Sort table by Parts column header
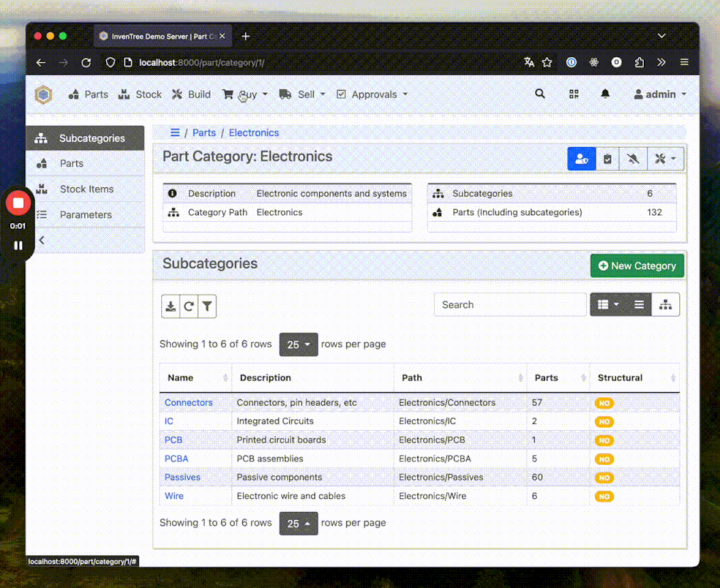This screenshot has width=720, height=588. click(x=546, y=378)
